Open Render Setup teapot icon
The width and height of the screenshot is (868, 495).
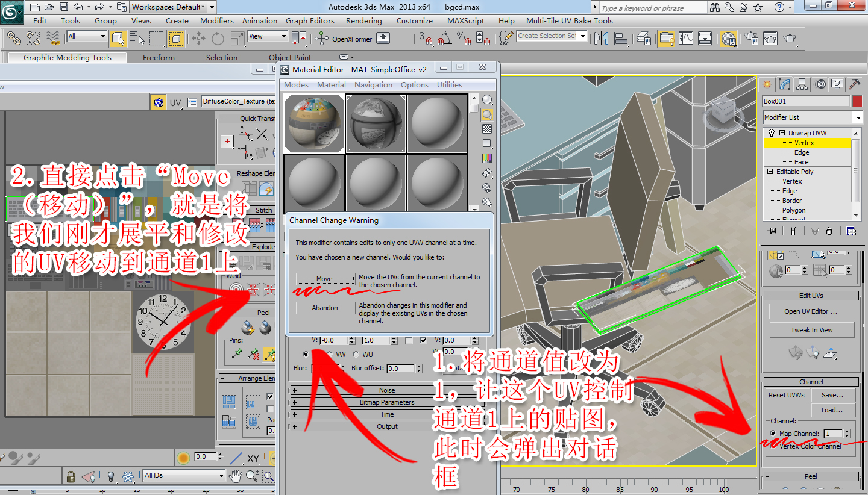coord(751,39)
